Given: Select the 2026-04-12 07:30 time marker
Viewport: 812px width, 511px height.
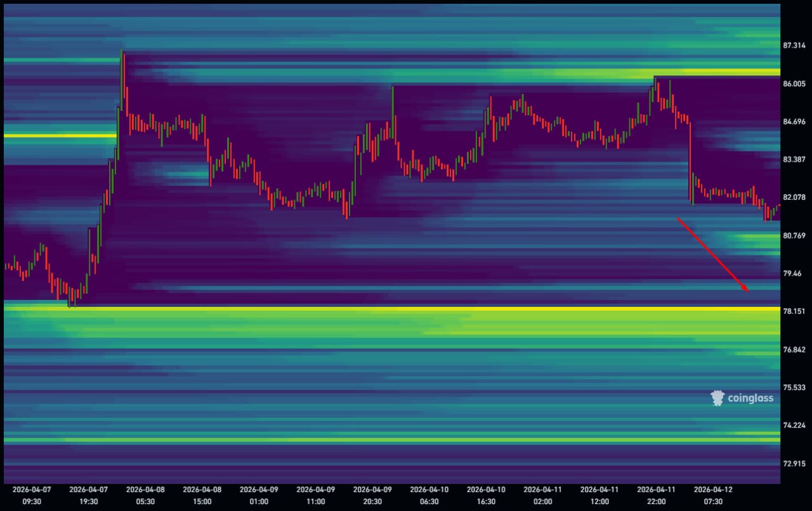Looking at the screenshot, I should pos(713,495).
